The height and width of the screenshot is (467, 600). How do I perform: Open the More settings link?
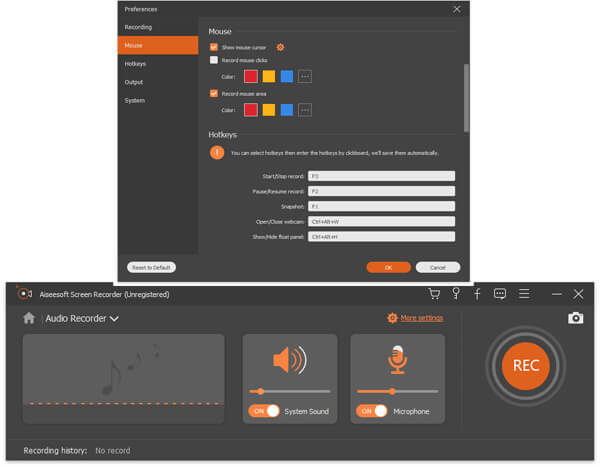click(422, 318)
